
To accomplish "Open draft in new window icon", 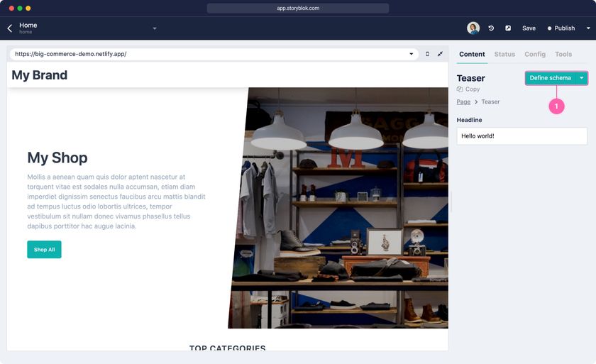I will 508,28.
